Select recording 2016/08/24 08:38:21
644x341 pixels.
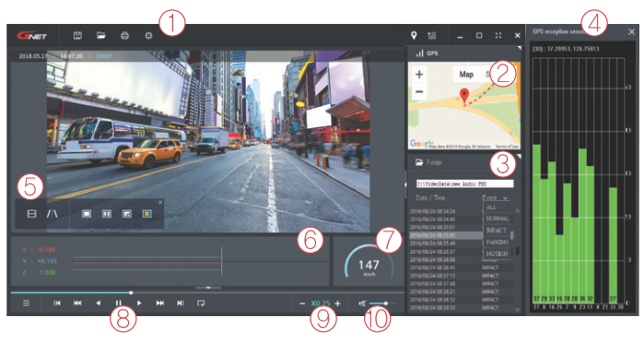[461, 292]
